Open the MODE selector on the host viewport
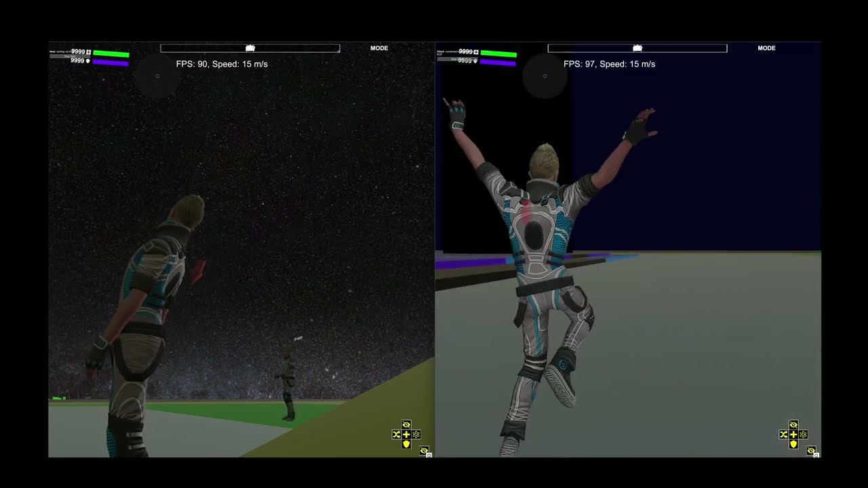Image resolution: width=868 pixels, height=488 pixels. (379, 48)
